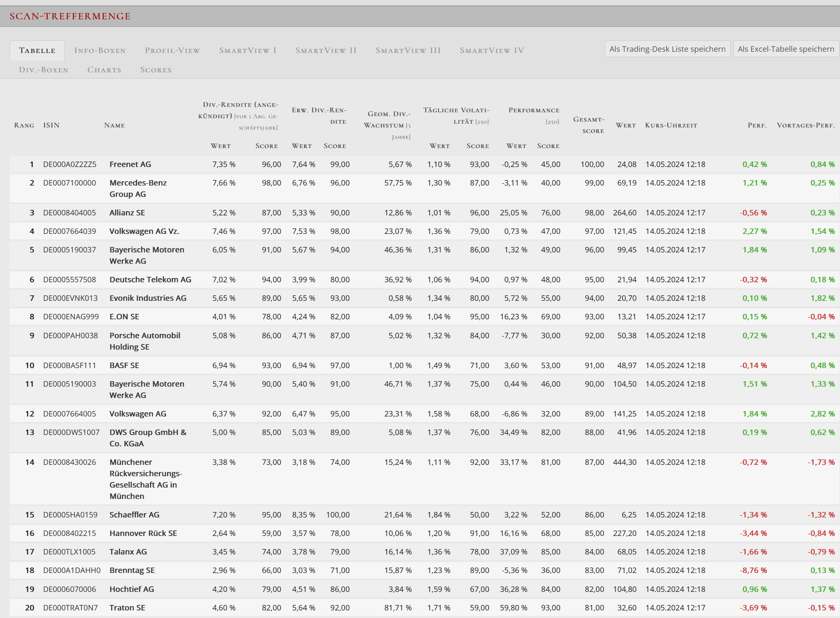The height and width of the screenshot is (618, 840).
Task: Sort by Vortages-Perf. column header
Action: click(805, 125)
